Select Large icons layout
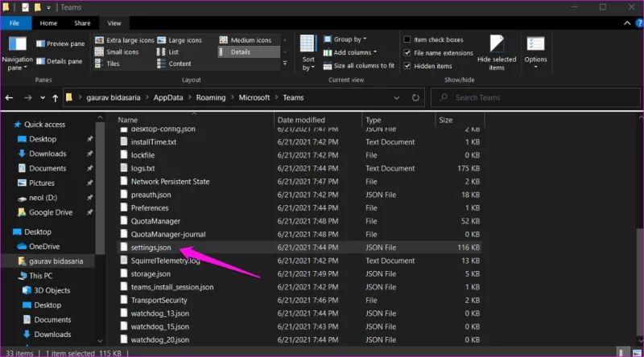The width and height of the screenshot is (644, 357). click(180, 40)
